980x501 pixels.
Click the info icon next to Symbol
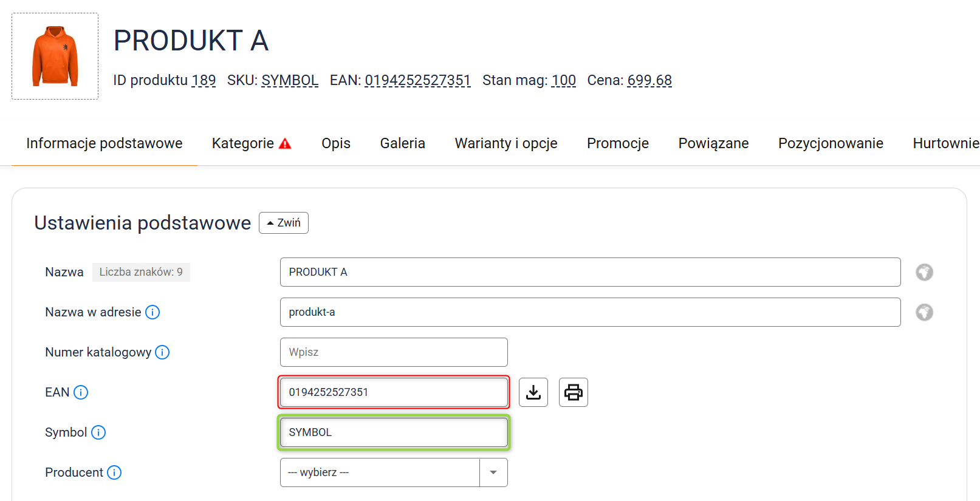click(98, 432)
